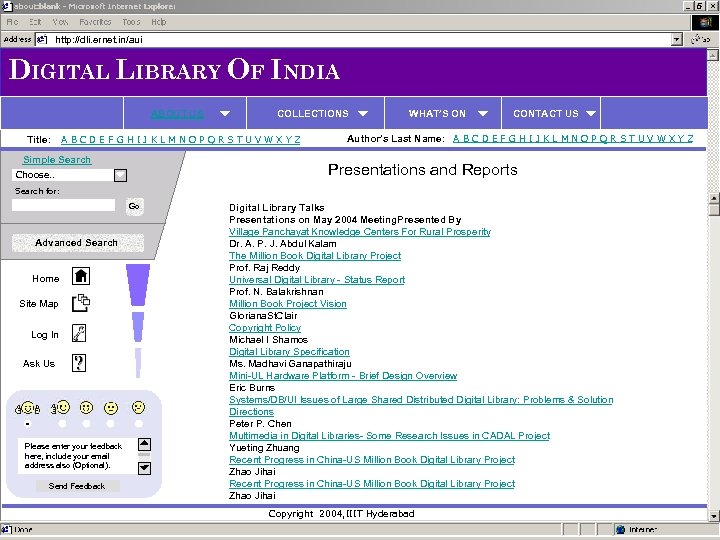The width and height of the screenshot is (720, 540).
Task: Click the Log In label in the sidebar
Action: click(45, 335)
